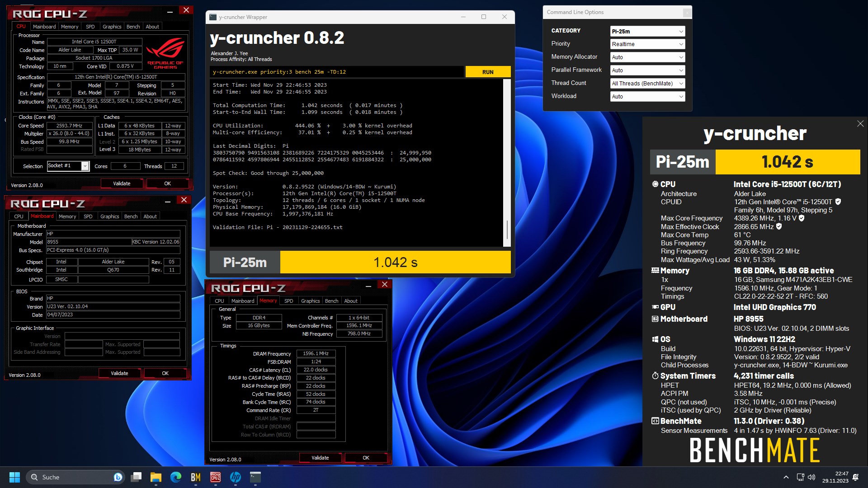Click the CPU section icon in BenchMate panel
This screenshot has height=488, width=868.
(655, 184)
